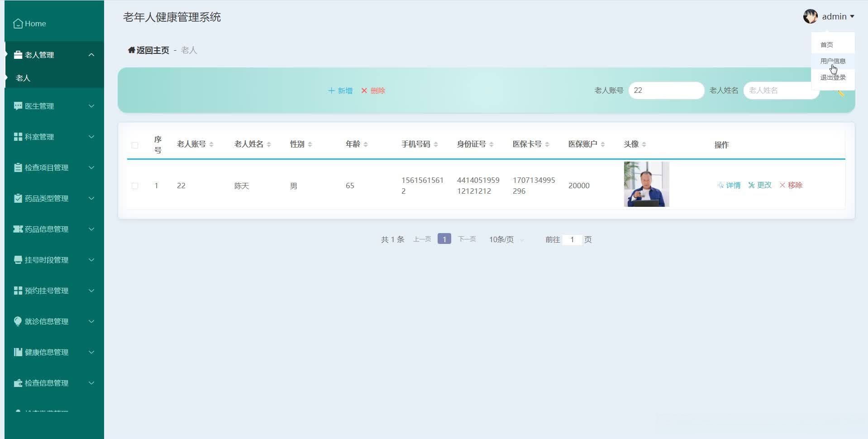Click the 删除 delete button
This screenshot has height=439, width=868.
[x=373, y=91]
